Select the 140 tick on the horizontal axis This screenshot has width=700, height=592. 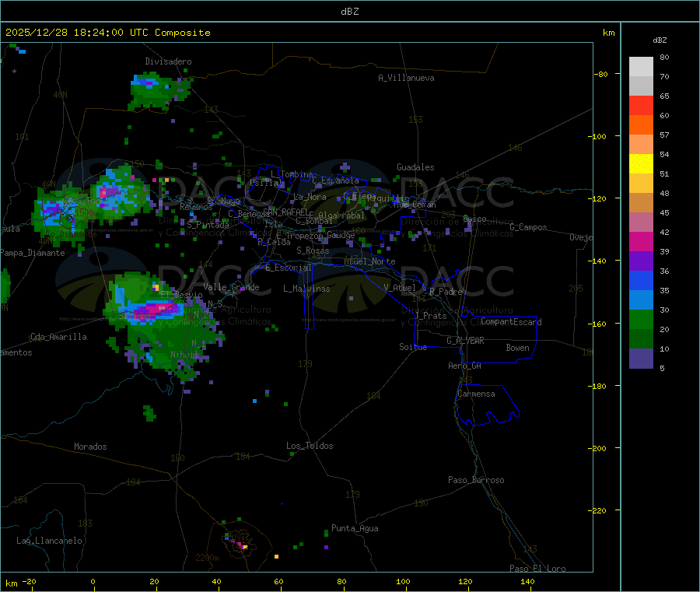[527, 581]
